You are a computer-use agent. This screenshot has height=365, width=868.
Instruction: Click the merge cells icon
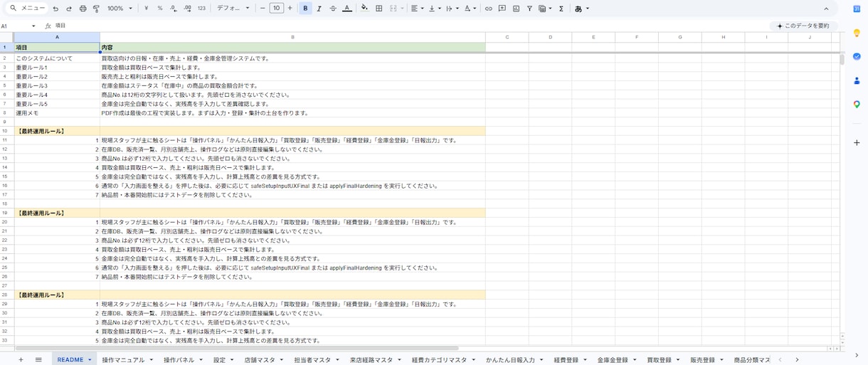pyautogui.click(x=393, y=9)
